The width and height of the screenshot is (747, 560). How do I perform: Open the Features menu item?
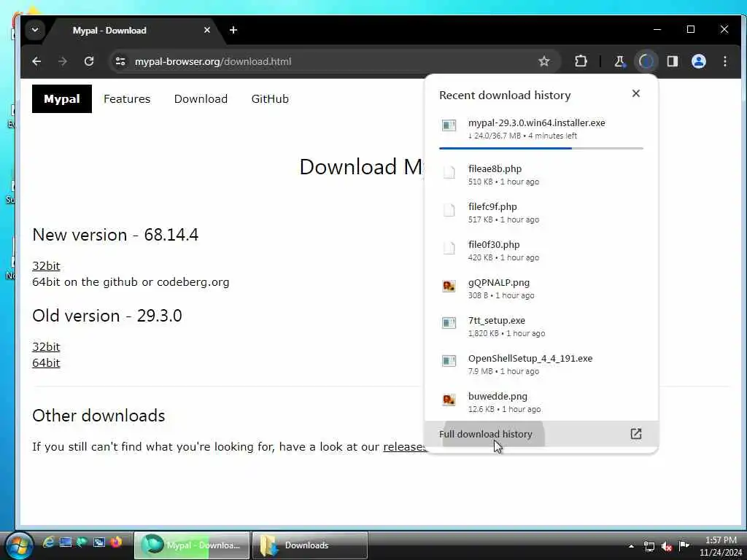(x=127, y=98)
